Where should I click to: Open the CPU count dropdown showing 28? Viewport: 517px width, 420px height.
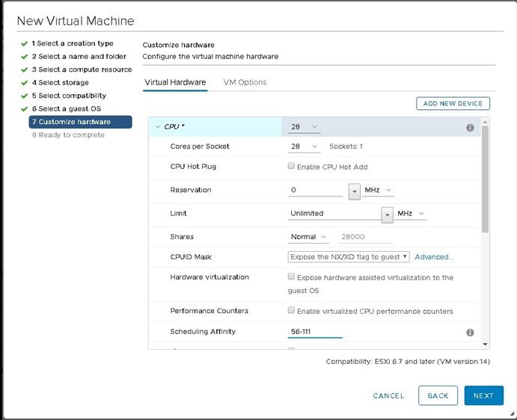pyautogui.click(x=304, y=127)
